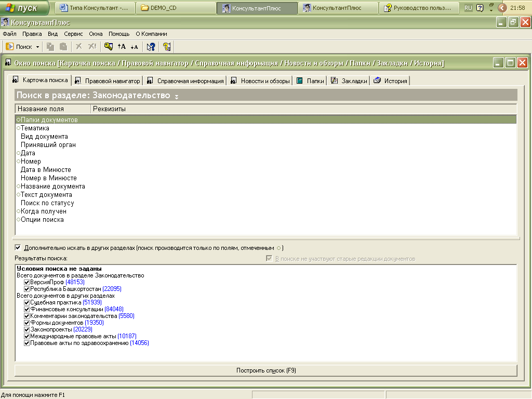Uncheck the Формы документов checkbox

pyautogui.click(x=27, y=323)
